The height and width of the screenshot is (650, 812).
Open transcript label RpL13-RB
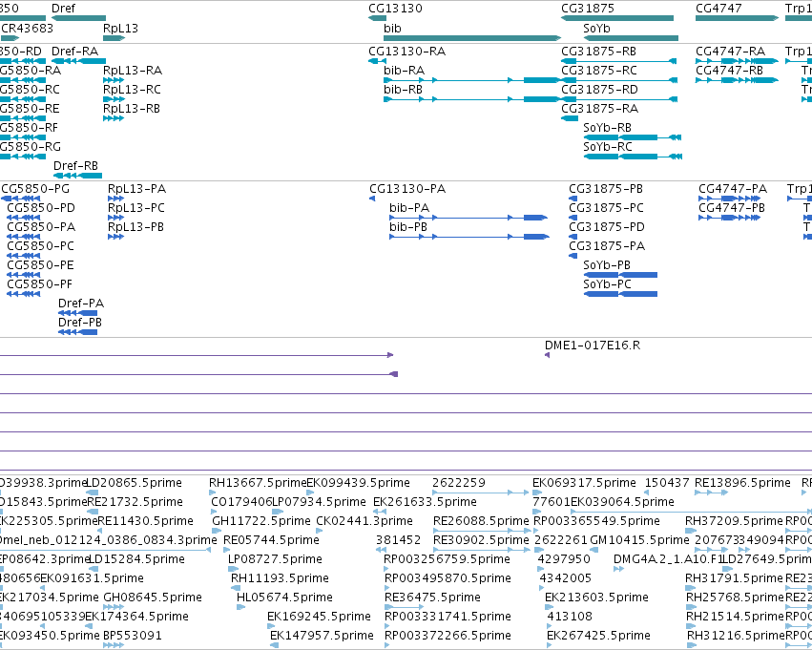pyautogui.click(x=132, y=109)
